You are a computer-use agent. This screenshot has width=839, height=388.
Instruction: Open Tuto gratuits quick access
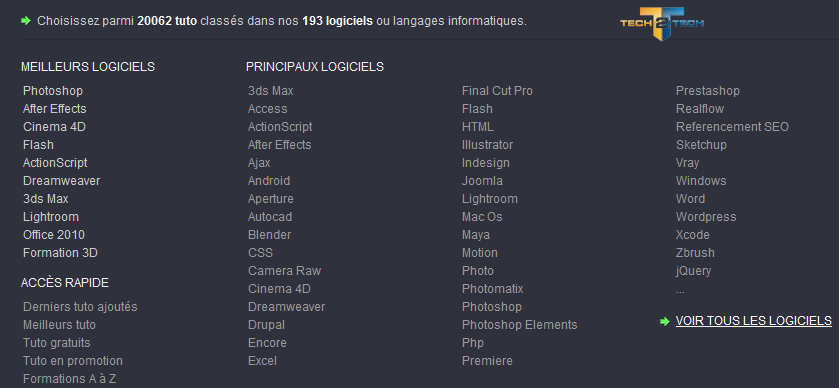57,343
